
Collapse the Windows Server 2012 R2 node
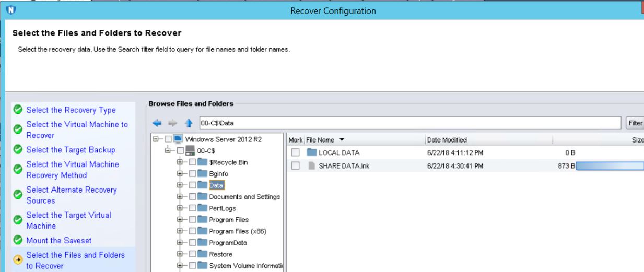(x=156, y=139)
